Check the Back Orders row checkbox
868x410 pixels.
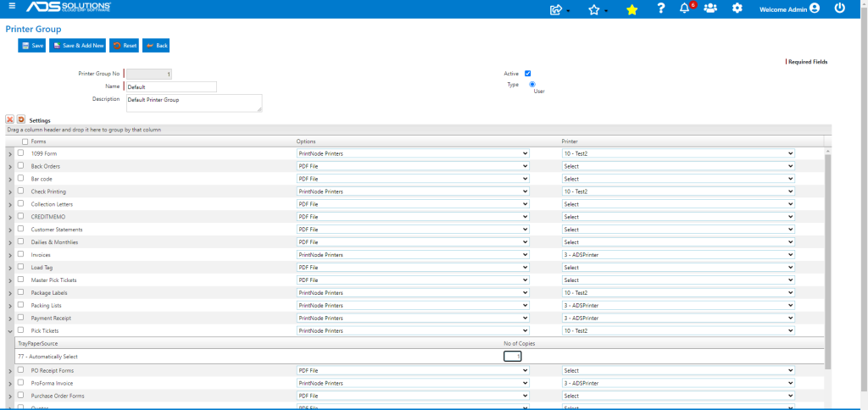click(x=21, y=165)
